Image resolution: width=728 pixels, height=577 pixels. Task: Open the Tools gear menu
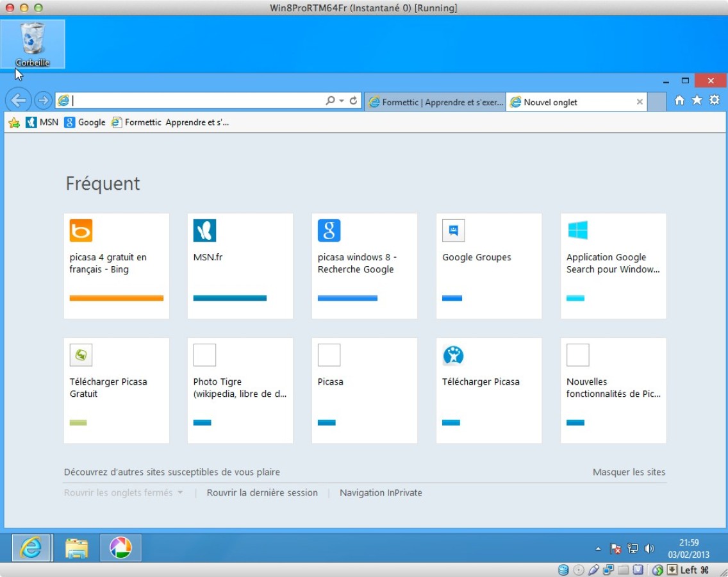pyautogui.click(x=715, y=101)
